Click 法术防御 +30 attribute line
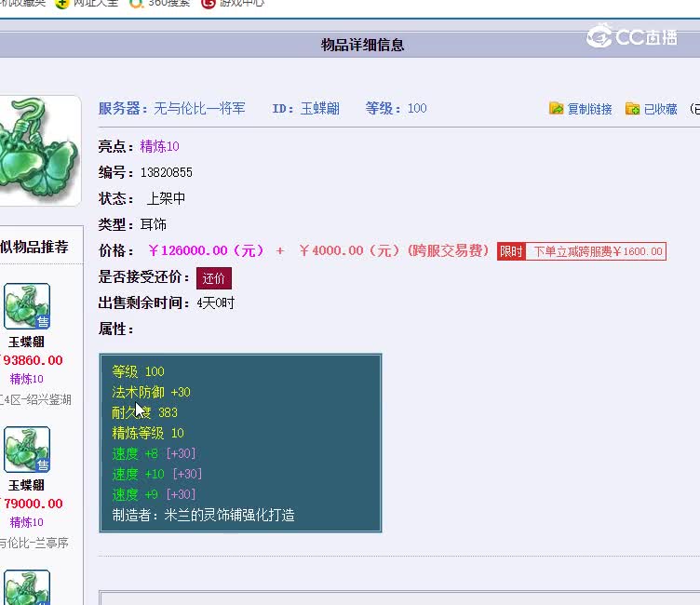The image size is (700, 605). tap(151, 392)
